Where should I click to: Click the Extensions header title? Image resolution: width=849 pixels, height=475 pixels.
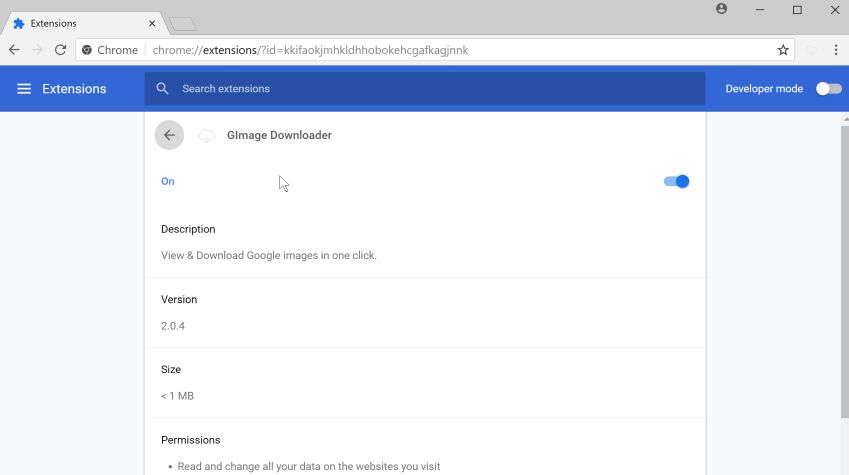(74, 89)
